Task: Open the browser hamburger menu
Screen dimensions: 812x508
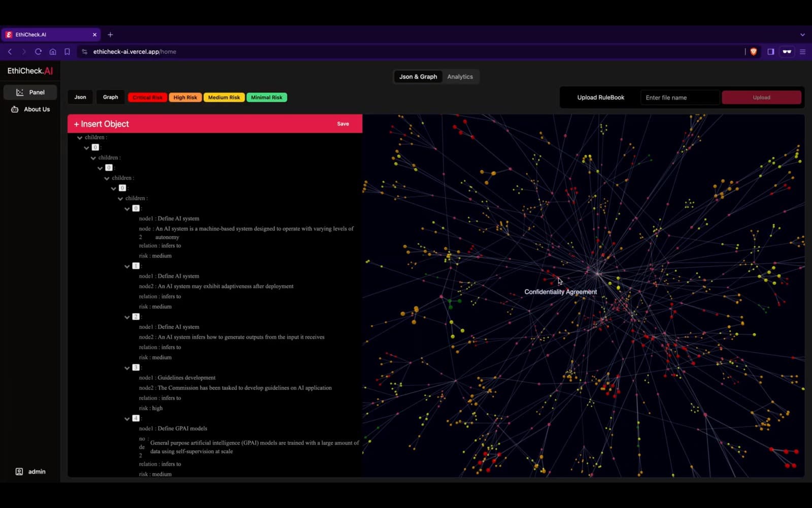Action: pyautogui.click(x=802, y=51)
